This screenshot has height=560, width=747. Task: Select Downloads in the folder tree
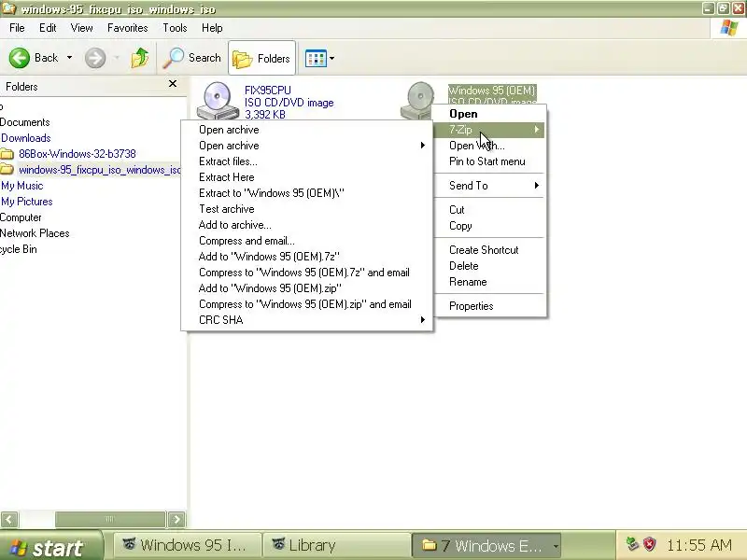point(26,138)
